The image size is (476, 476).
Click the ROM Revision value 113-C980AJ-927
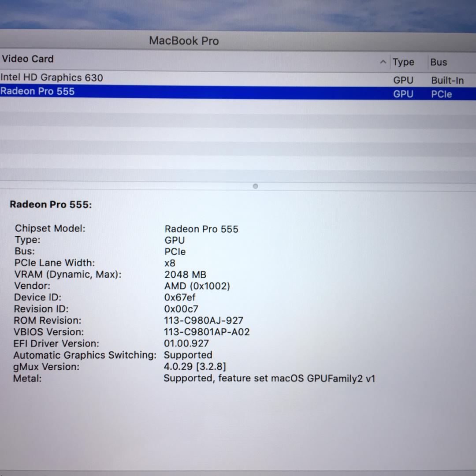(204, 320)
